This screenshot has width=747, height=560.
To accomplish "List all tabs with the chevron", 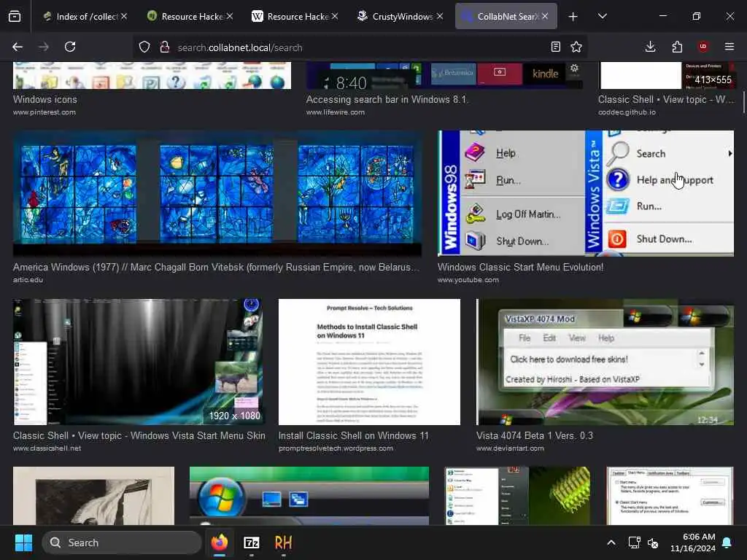I will tap(603, 16).
